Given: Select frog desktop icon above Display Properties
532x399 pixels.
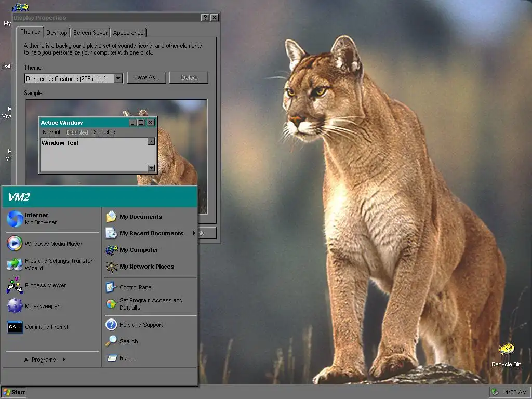Looking at the screenshot, I should [20, 7].
